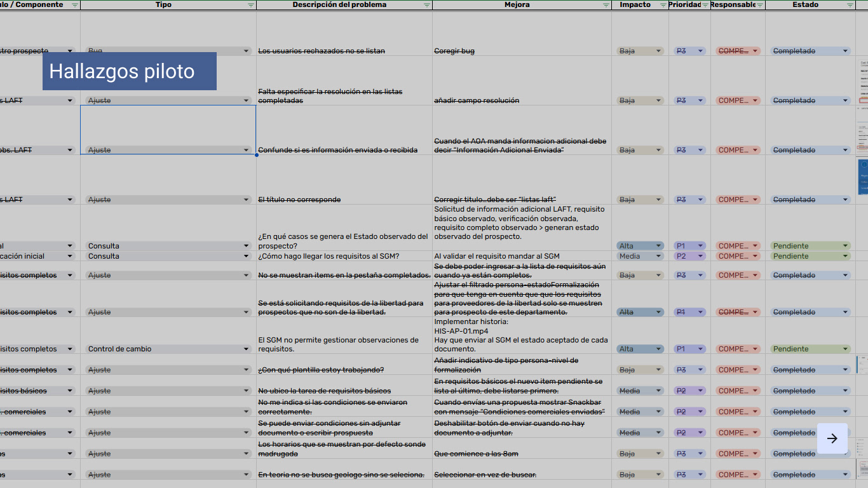Image resolution: width=868 pixels, height=488 pixels.
Task: Open the Mejora column filter icon
Action: [x=606, y=5]
